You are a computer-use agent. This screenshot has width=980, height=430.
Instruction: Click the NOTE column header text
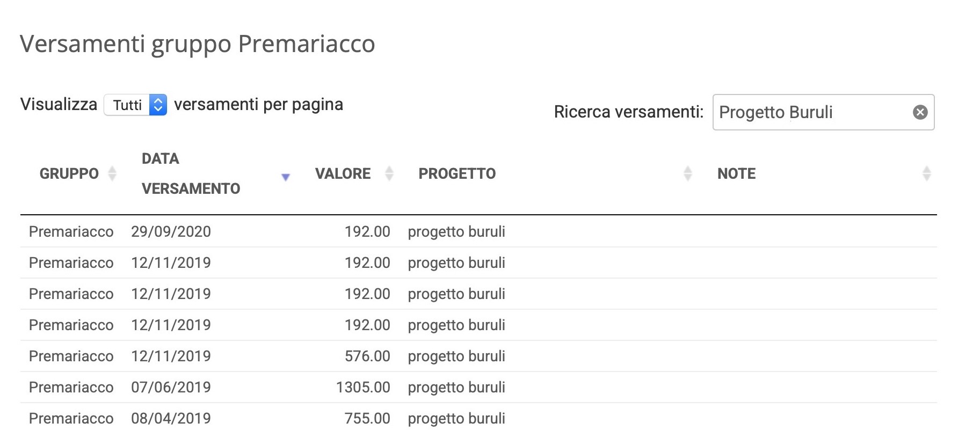(x=736, y=173)
